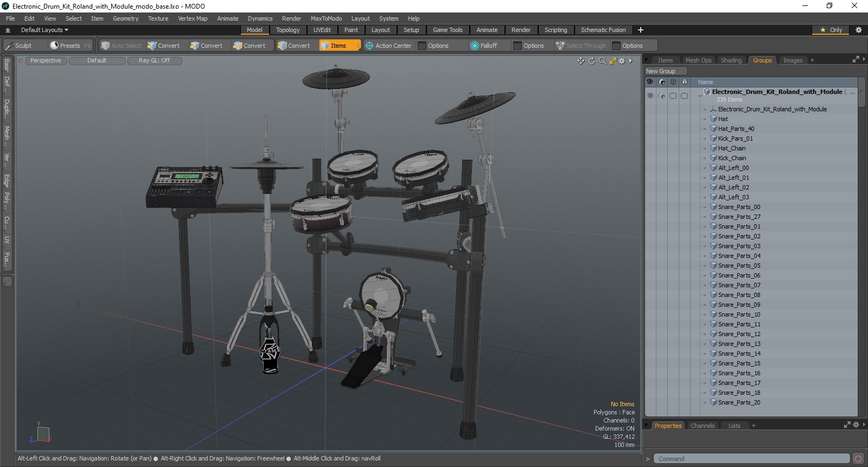Click the viewport pan (move) icon
Image resolution: width=868 pixels, height=467 pixels.
[x=581, y=61]
